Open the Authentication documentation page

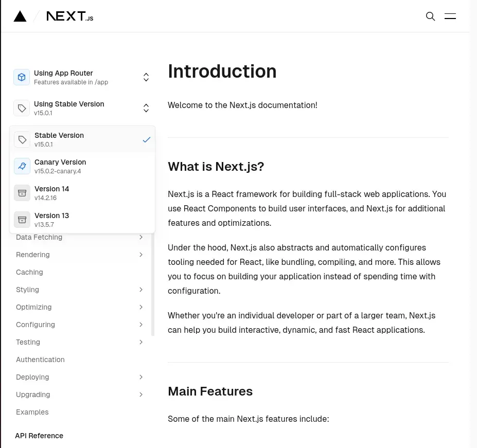(x=40, y=360)
